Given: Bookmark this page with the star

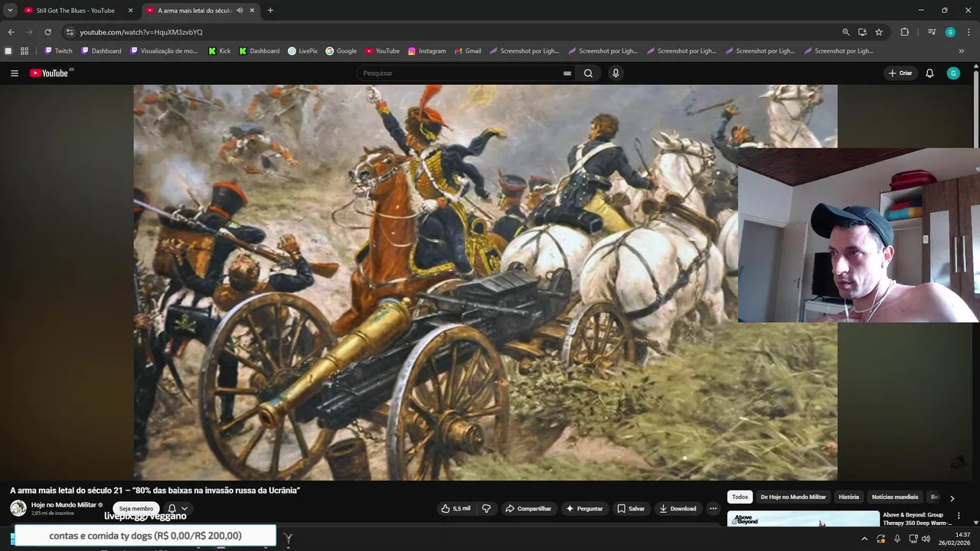Looking at the screenshot, I should tap(879, 32).
